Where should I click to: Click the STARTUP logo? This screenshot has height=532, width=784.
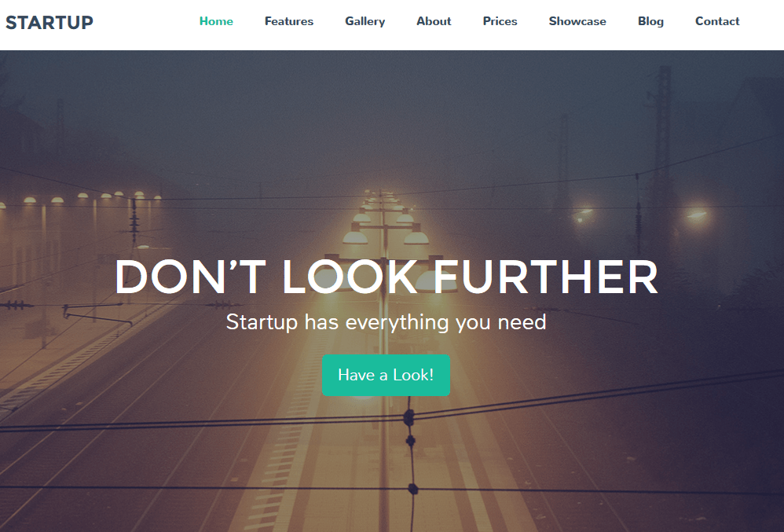pos(49,22)
